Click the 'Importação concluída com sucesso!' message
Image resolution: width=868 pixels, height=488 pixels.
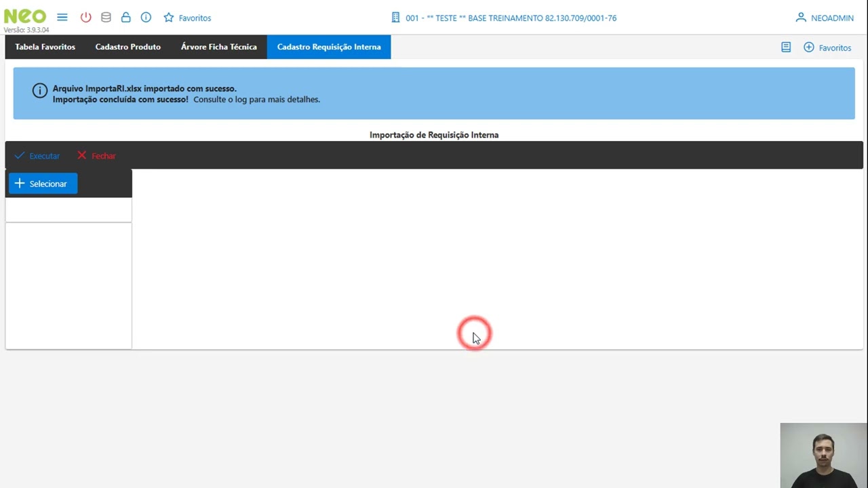pos(121,99)
